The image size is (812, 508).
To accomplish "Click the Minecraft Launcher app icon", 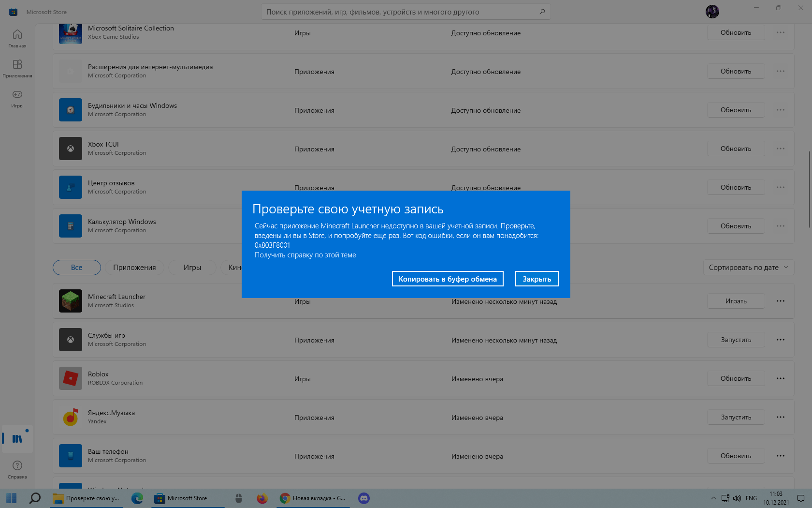I will pos(71,301).
